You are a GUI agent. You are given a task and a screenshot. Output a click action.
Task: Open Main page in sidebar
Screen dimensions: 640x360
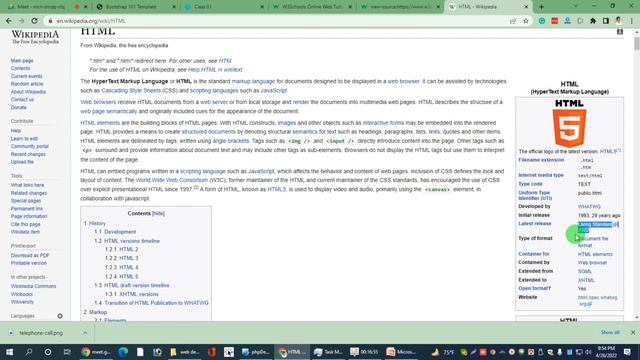(x=22, y=60)
